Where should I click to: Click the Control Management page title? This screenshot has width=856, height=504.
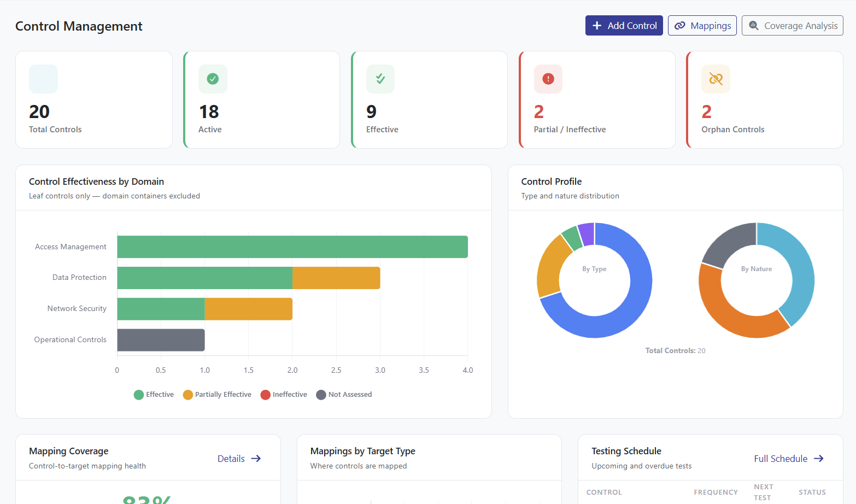point(79,26)
